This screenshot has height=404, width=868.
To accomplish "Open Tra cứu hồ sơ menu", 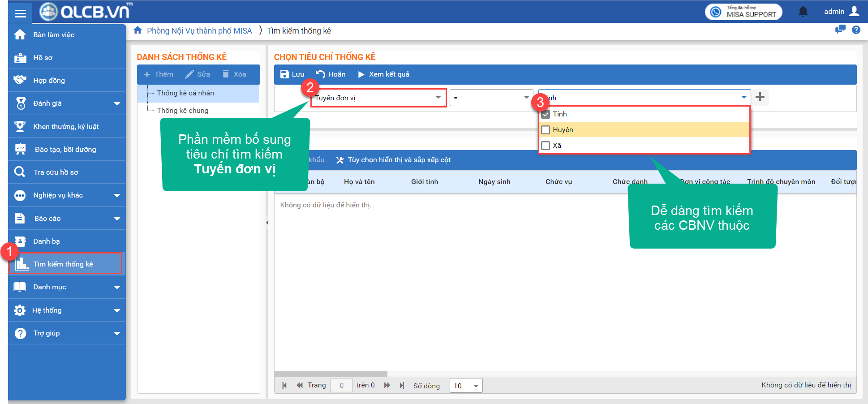I will pos(56,172).
